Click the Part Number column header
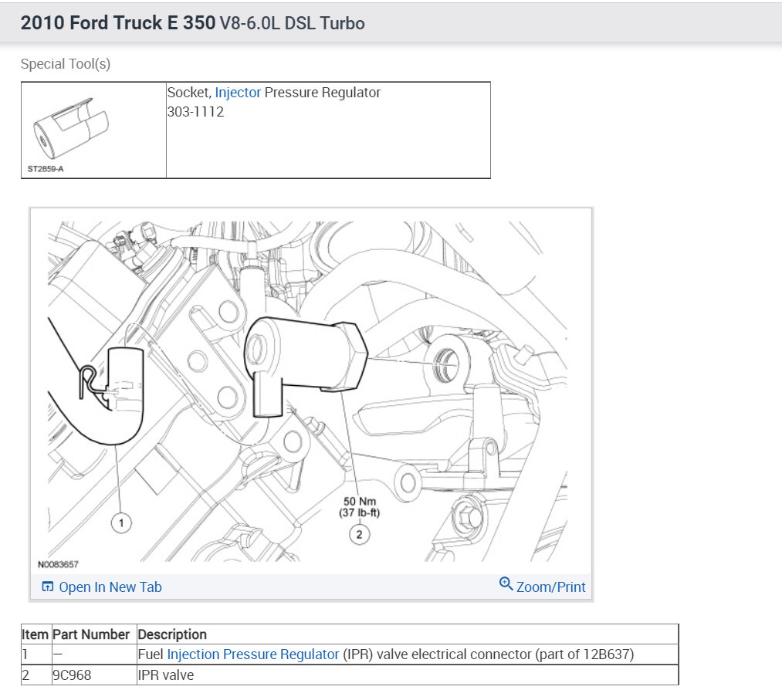This screenshot has width=782, height=700. [91, 634]
